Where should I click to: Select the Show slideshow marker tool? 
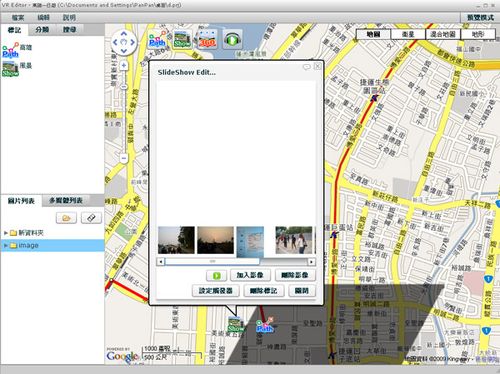click(182, 39)
